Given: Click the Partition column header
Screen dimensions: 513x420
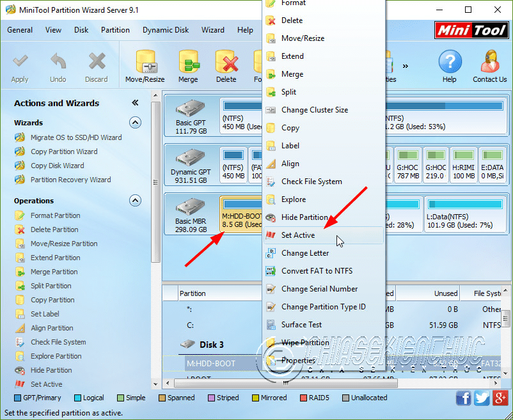Looking at the screenshot, I should click(220, 293).
